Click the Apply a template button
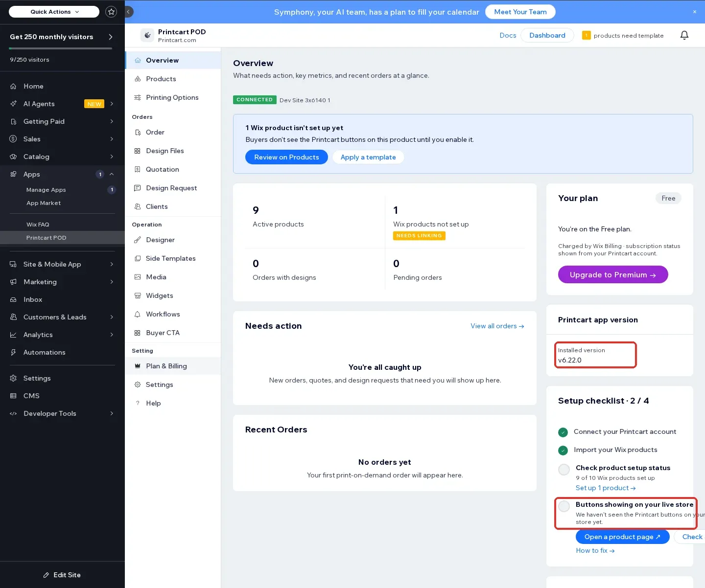 [x=368, y=157]
